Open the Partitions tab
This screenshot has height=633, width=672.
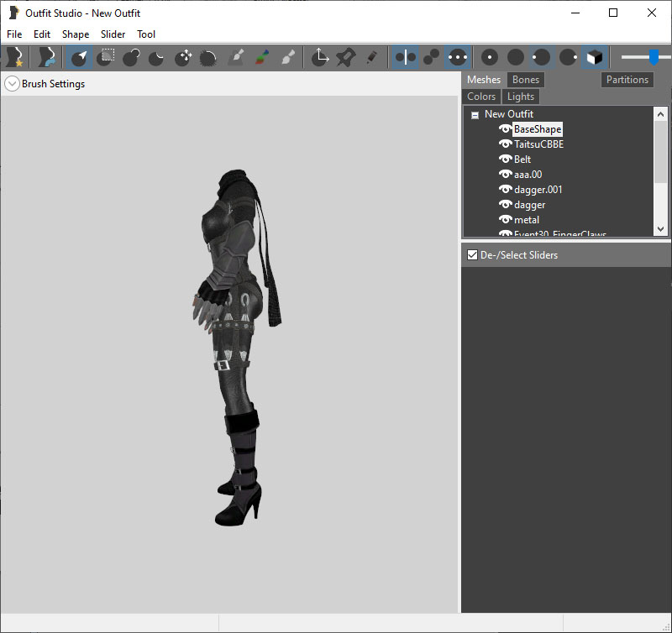tap(627, 80)
